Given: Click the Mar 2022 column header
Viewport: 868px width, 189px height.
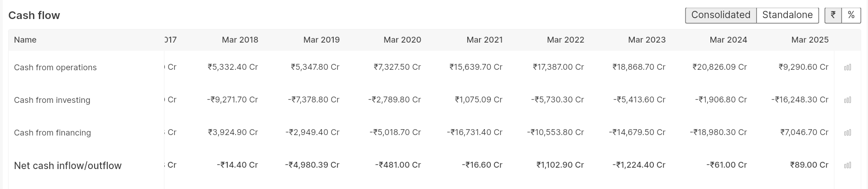Looking at the screenshot, I should [565, 40].
